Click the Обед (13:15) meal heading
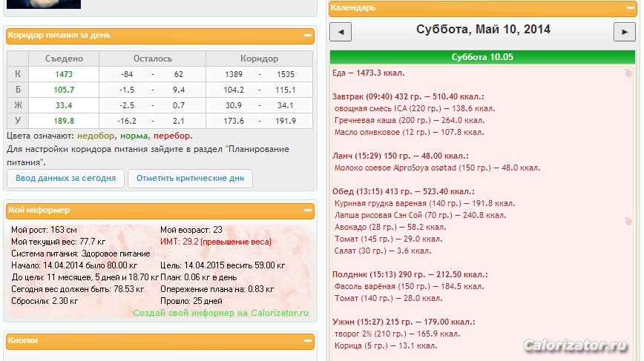This screenshot has width=644, height=361. [x=404, y=191]
